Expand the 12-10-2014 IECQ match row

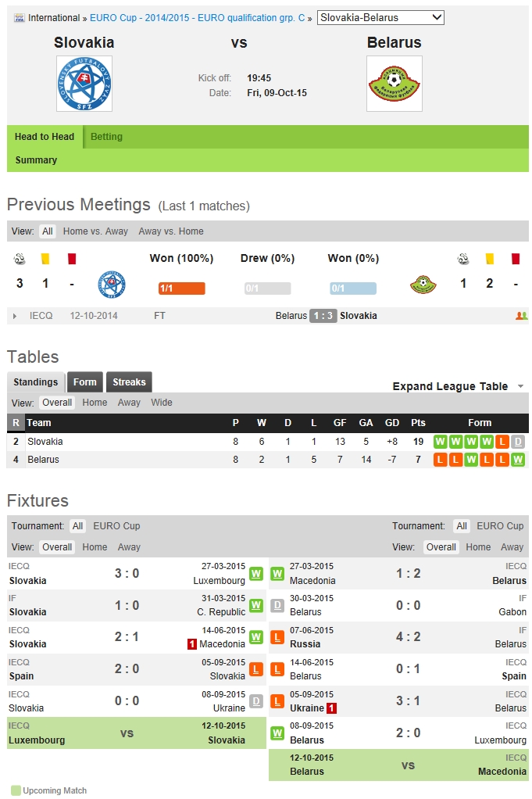pos(15,316)
